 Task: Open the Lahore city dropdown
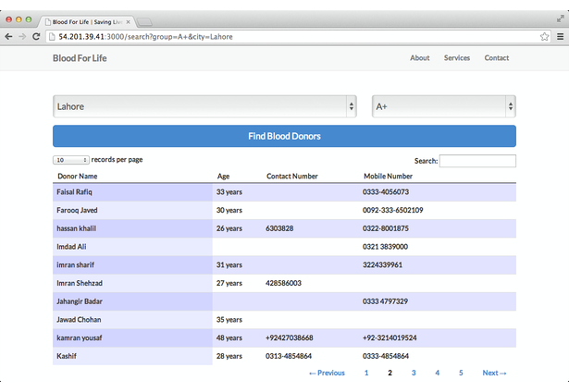click(x=204, y=106)
